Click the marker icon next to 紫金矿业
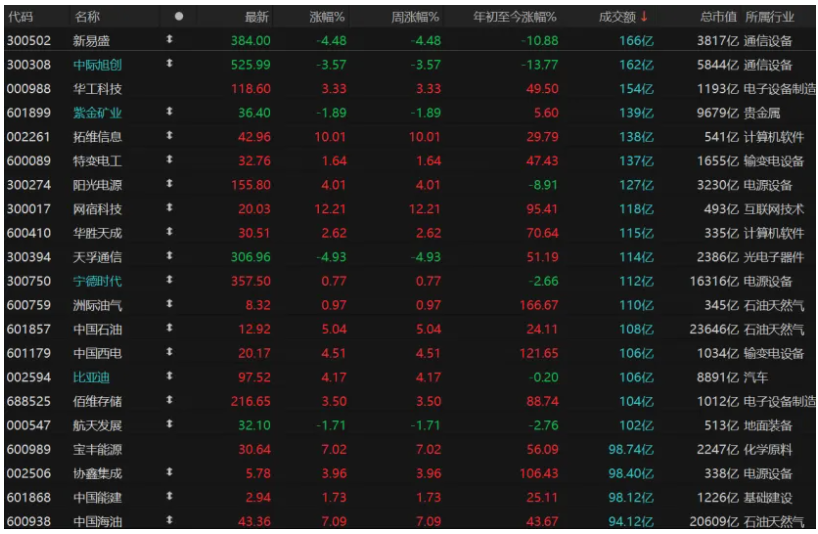 tap(169, 112)
